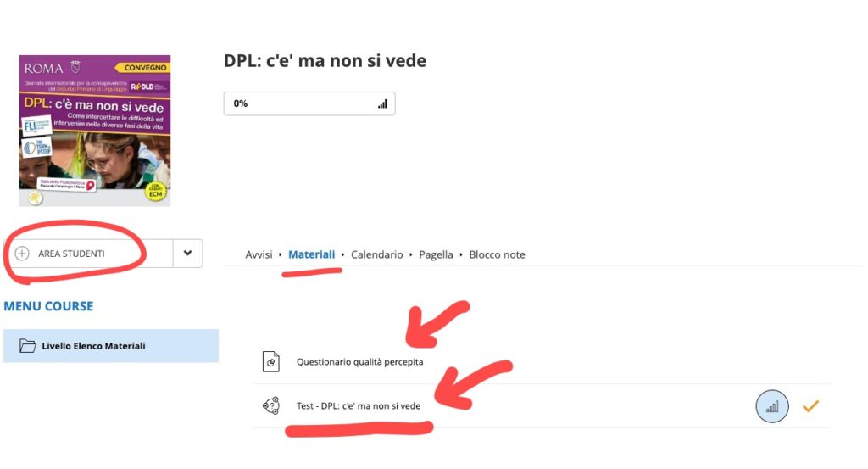Click the plus icon beside AREA STUDENTI
This screenshot has width=868, height=469.
pyautogui.click(x=22, y=254)
